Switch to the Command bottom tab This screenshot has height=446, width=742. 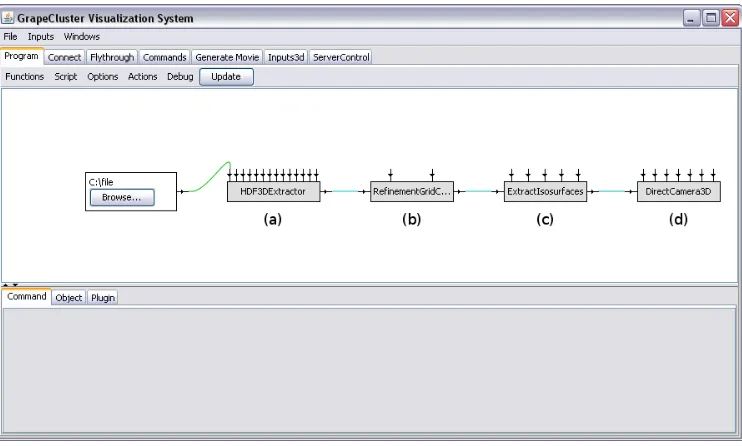pos(26,296)
